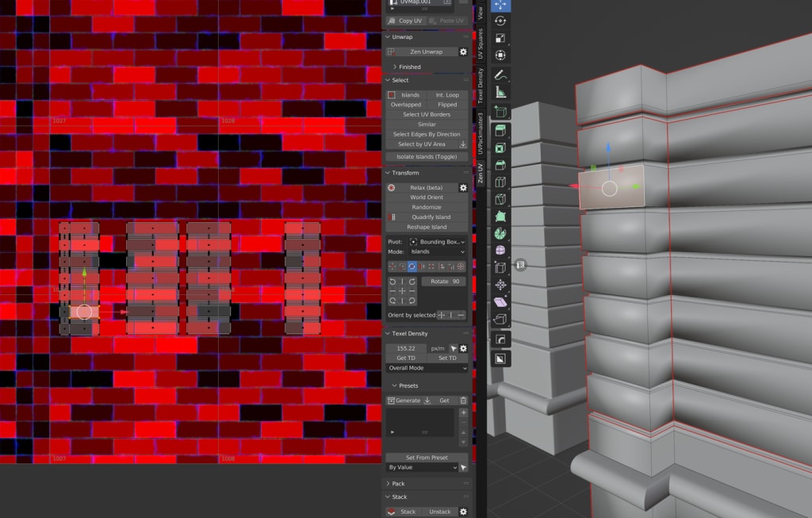
Task: Switch to the View sidebar tab
Action: [x=480, y=13]
